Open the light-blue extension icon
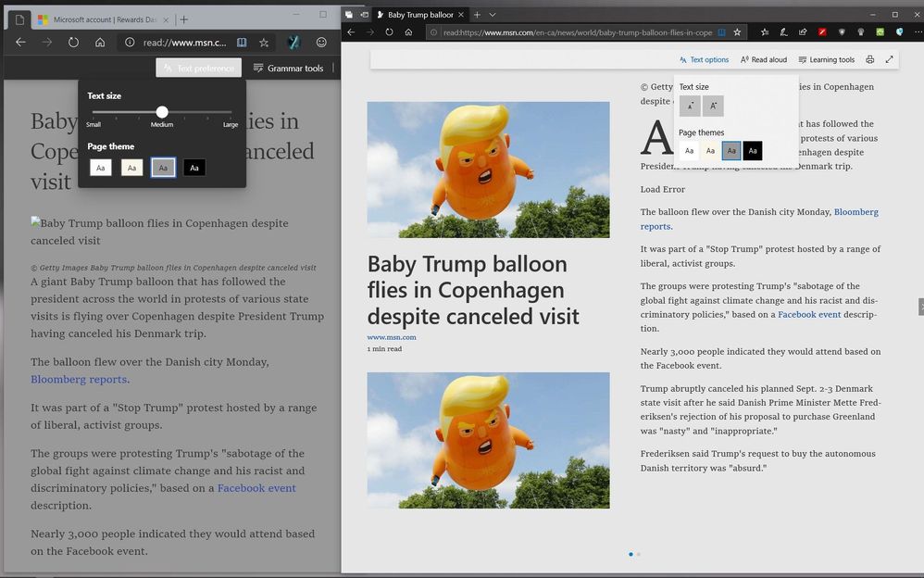The width and height of the screenshot is (924, 578). (899, 31)
